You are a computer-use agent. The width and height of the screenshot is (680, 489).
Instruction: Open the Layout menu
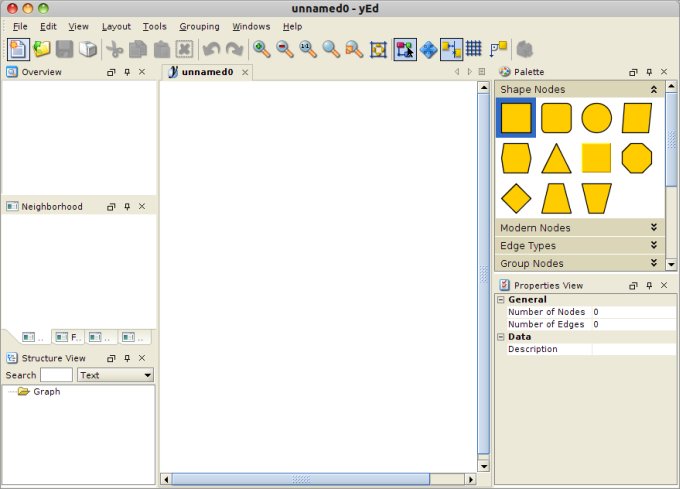pos(116,26)
